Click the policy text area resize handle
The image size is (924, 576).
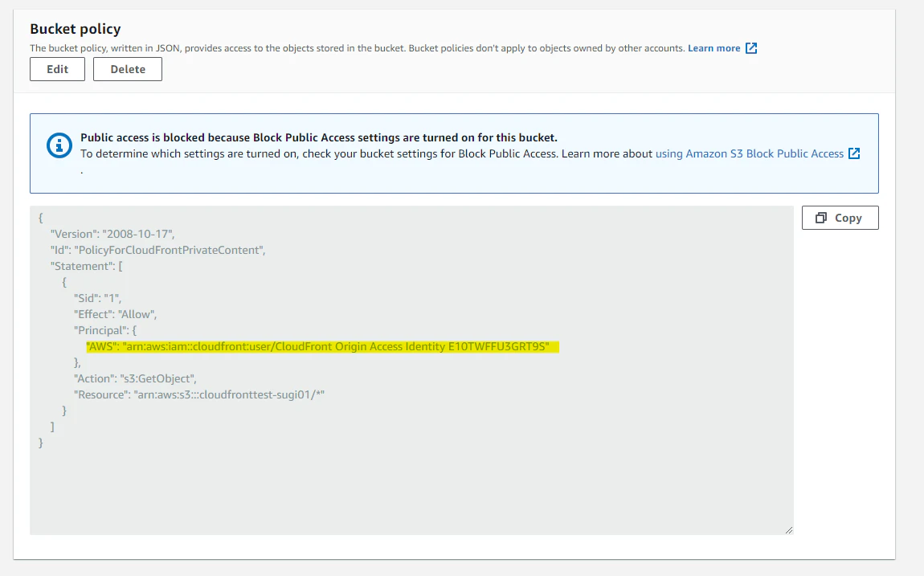coord(788,530)
